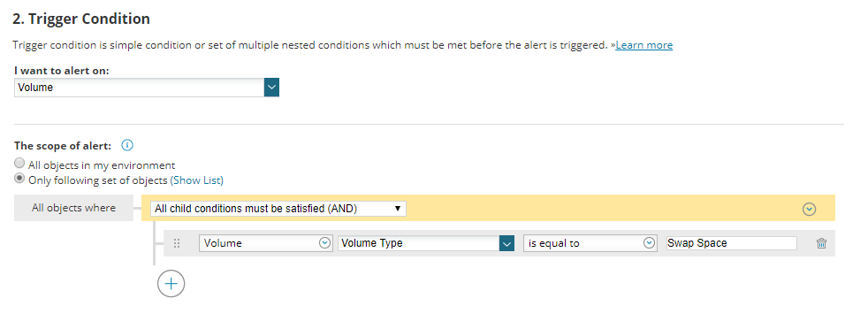Add a new condition with the plus icon
The image size is (868, 329).
coord(171,284)
